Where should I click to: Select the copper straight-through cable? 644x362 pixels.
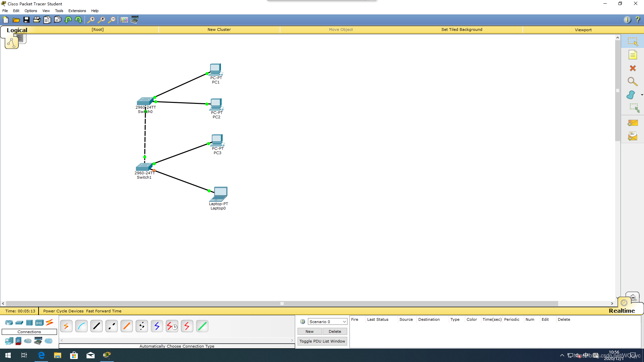pos(96,326)
